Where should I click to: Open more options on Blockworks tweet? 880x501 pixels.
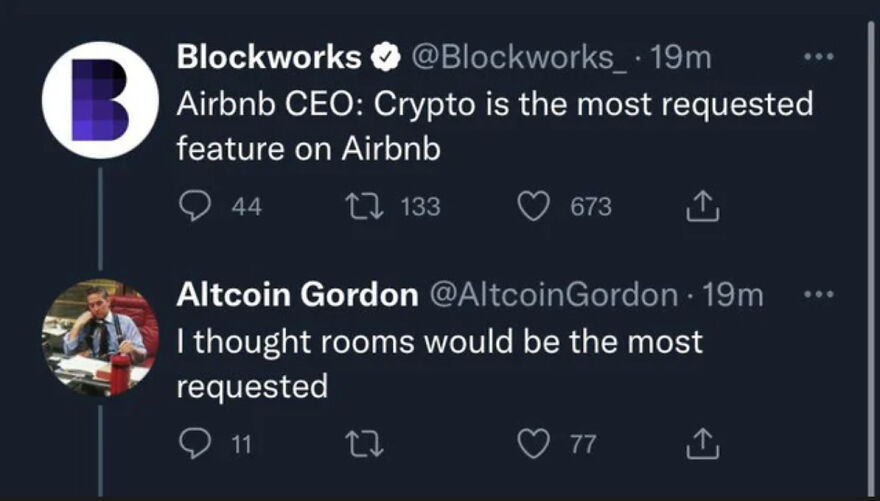point(819,58)
